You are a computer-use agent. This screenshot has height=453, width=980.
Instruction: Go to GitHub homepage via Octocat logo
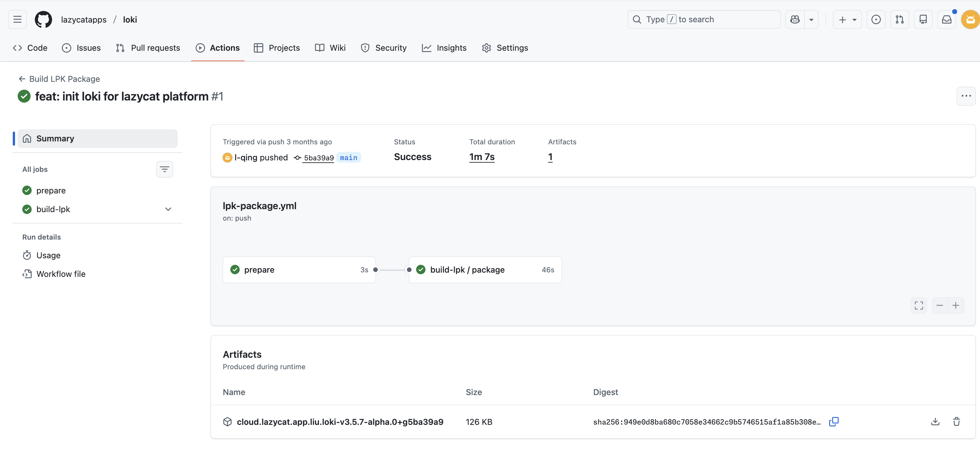[44, 19]
